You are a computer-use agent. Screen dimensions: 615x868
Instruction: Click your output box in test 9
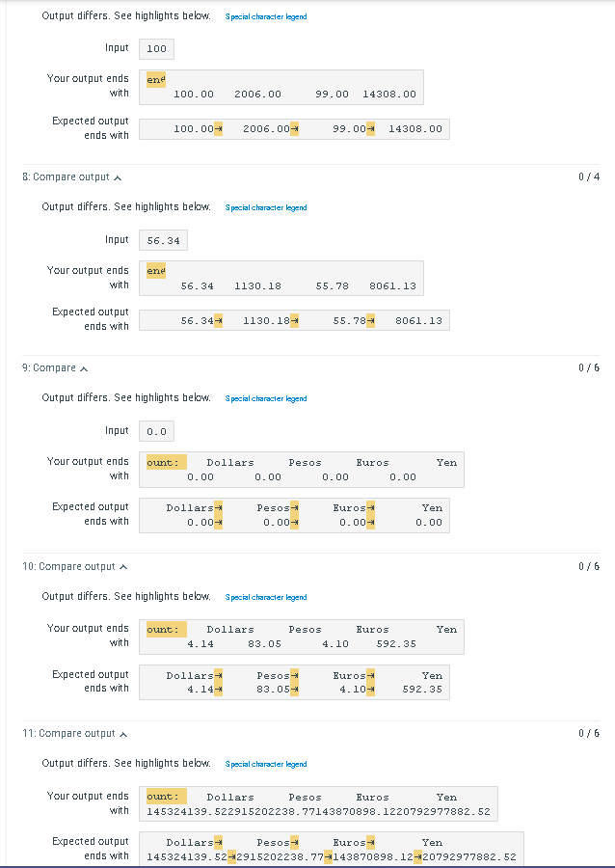click(302, 470)
